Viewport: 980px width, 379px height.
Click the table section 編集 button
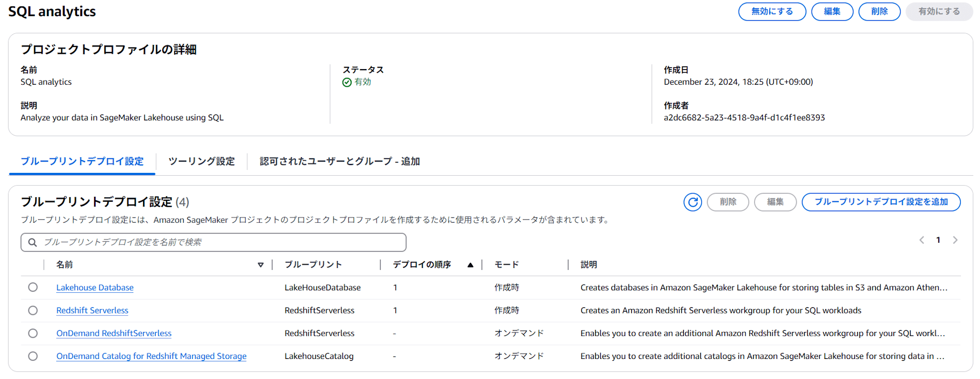(775, 202)
